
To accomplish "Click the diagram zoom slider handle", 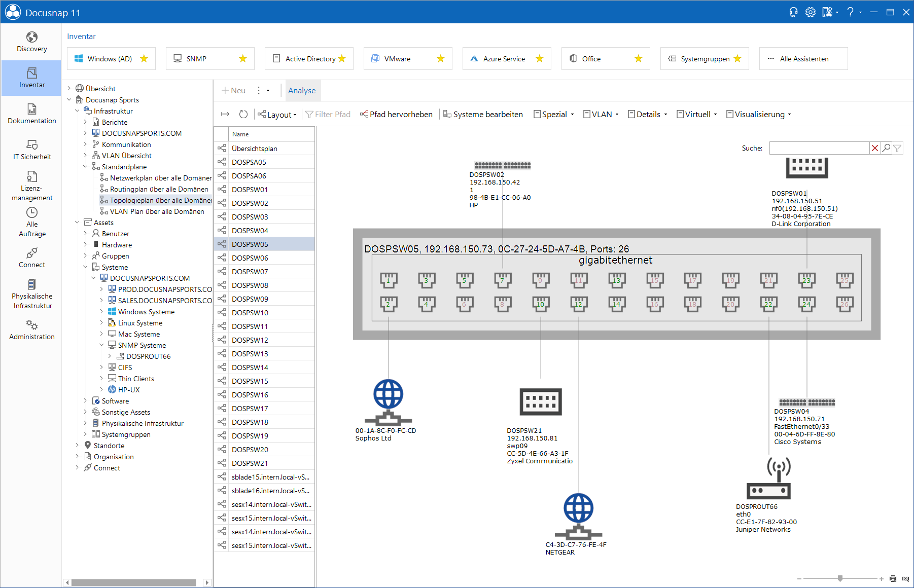I will pos(840,578).
